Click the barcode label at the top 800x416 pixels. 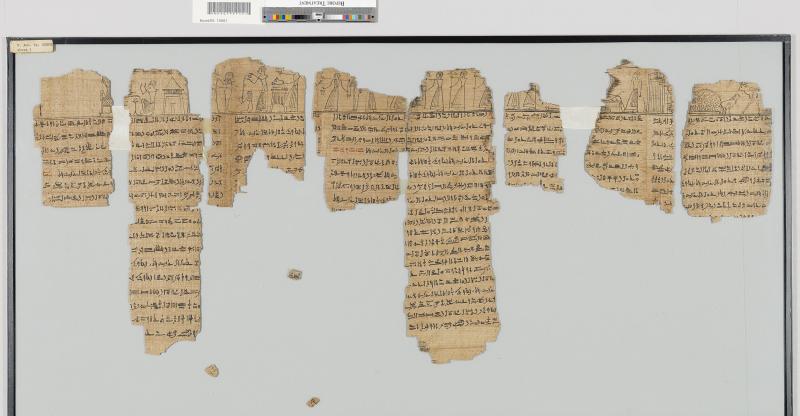point(227,10)
